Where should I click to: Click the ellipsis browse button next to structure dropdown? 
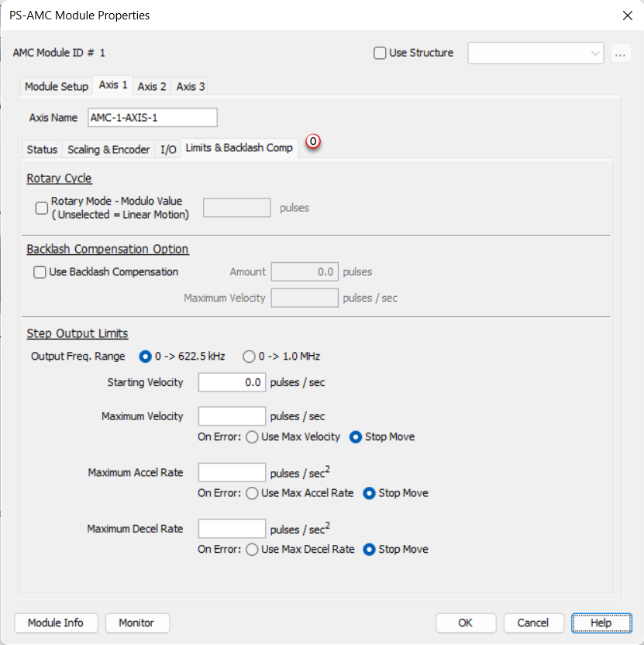coord(620,53)
